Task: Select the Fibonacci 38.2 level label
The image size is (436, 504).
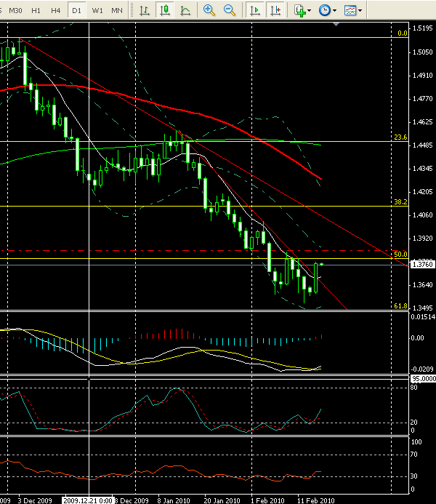Action: coord(400,202)
